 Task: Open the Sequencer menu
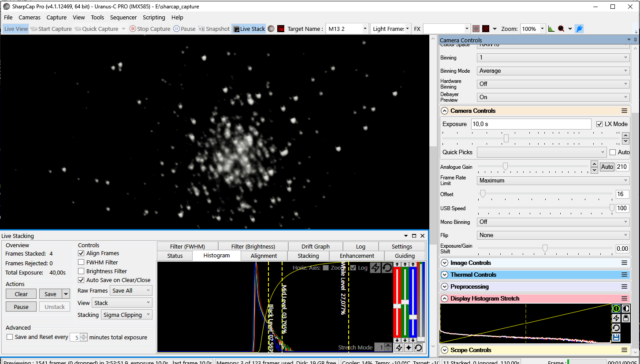(123, 18)
